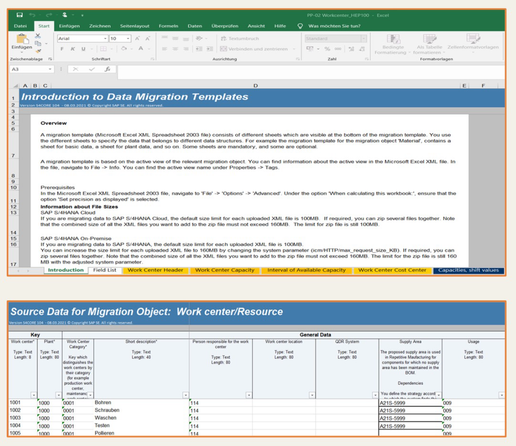Toggle bottom vertical alignment

point(186,38)
